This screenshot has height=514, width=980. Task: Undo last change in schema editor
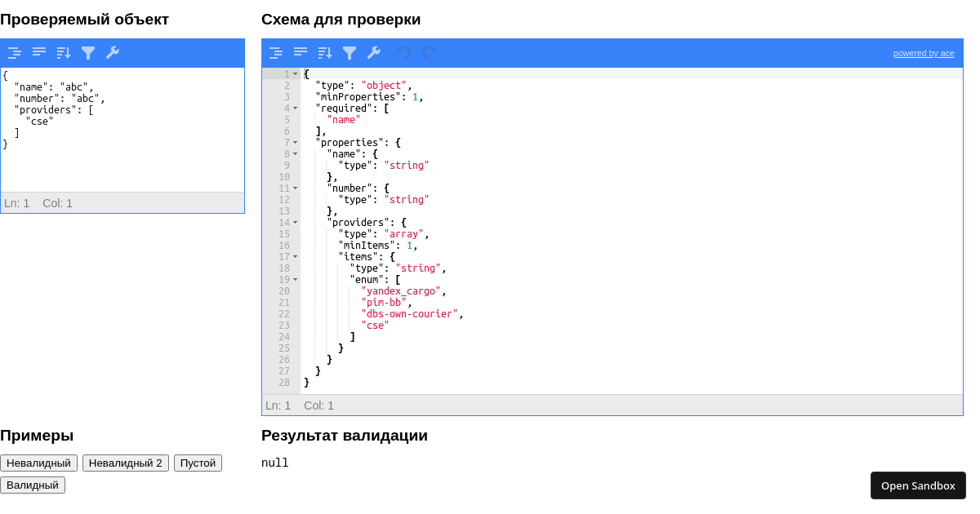[x=404, y=53]
